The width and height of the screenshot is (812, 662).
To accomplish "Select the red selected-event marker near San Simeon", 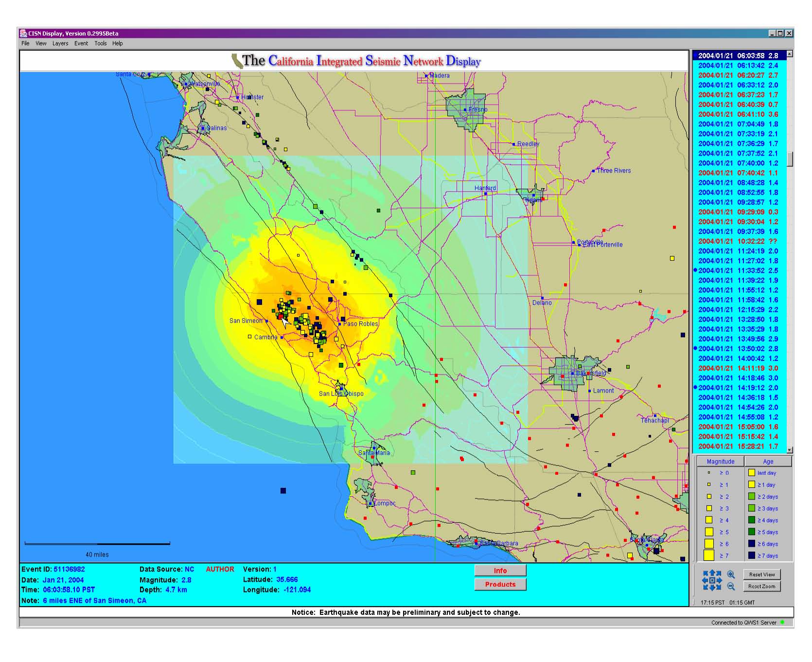I will pyautogui.click(x=281, y=316).
